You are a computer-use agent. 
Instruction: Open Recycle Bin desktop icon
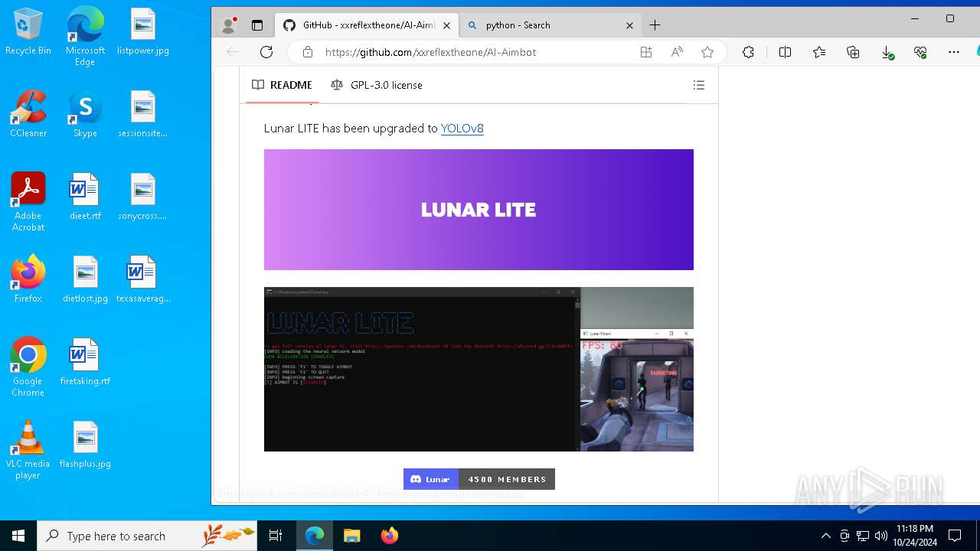pyautogui.click(x=28, y=32)
